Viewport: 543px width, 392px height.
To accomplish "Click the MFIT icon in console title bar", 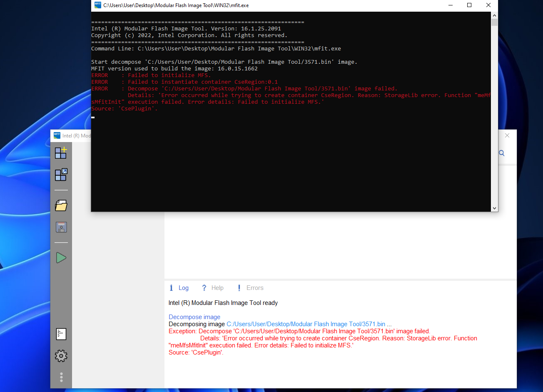I will pyautogui.click(x=98, y=5).
